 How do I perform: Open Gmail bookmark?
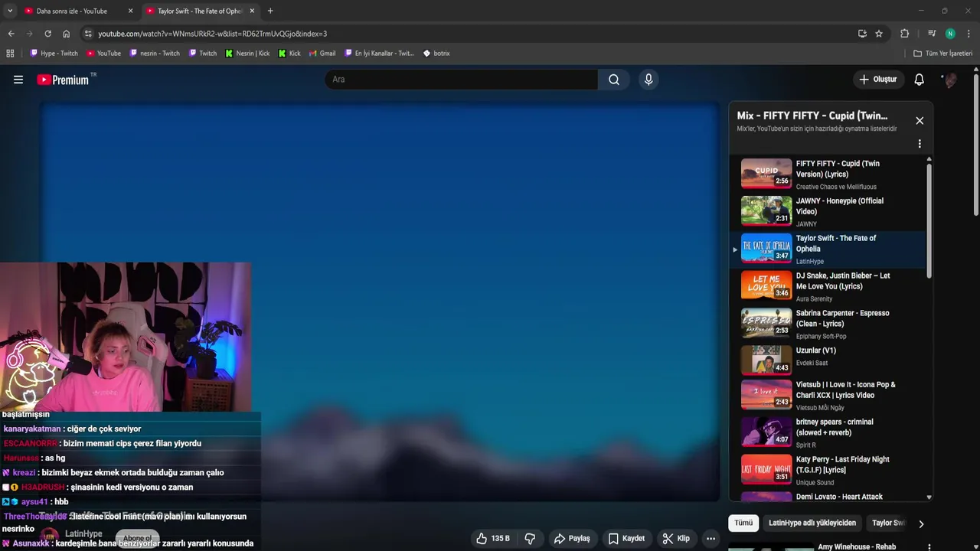tap(322, 54)
